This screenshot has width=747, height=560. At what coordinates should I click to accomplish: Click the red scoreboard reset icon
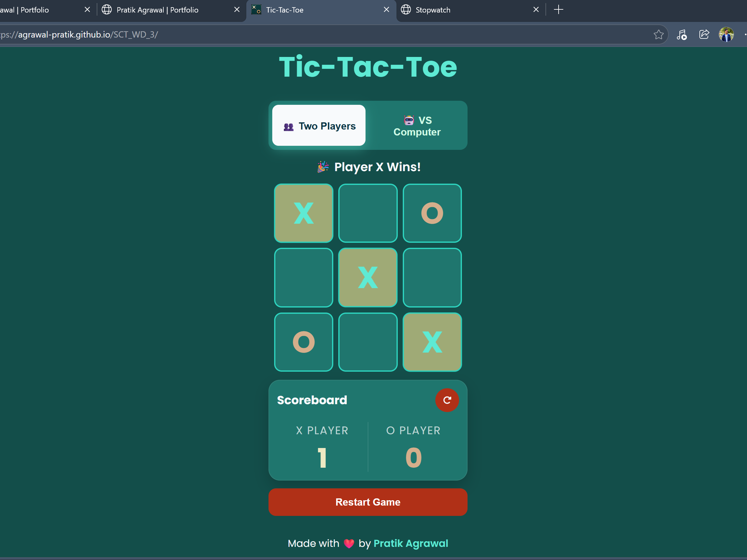(x=447, y=400)
